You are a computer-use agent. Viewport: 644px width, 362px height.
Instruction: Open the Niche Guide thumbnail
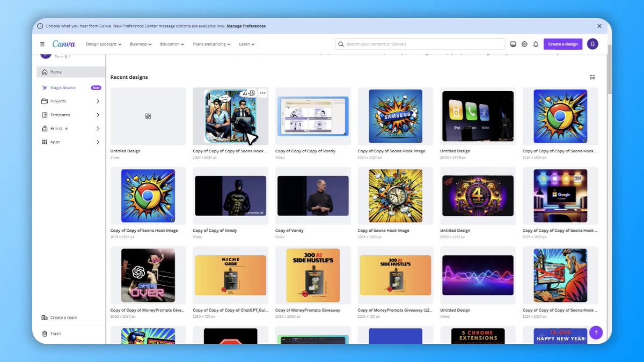click(231, 275)
